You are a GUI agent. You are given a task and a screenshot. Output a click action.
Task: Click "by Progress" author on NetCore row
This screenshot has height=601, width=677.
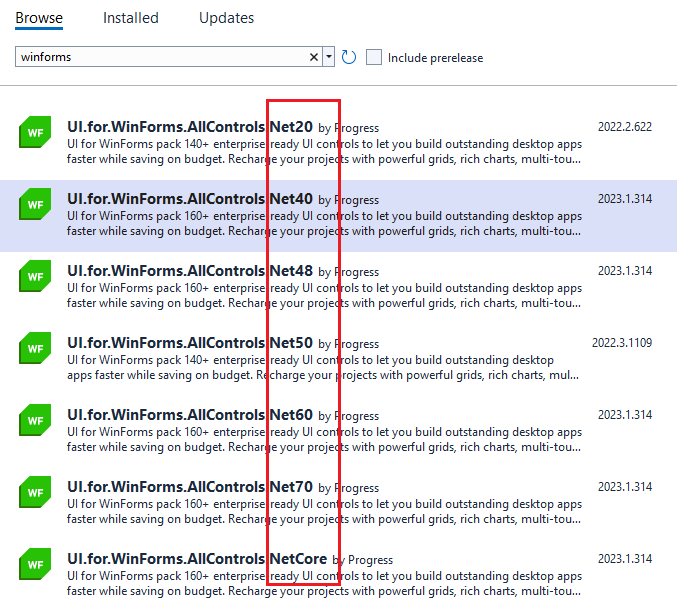tap(363, 560)
